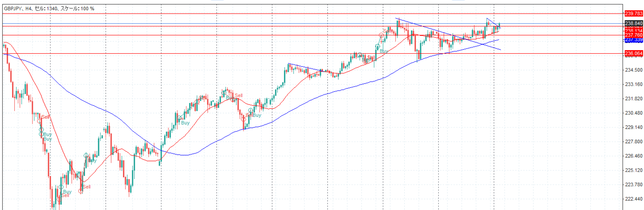Select the Buy marker label just above 236.064 line

pyautogui.click(x=384, y=51)
